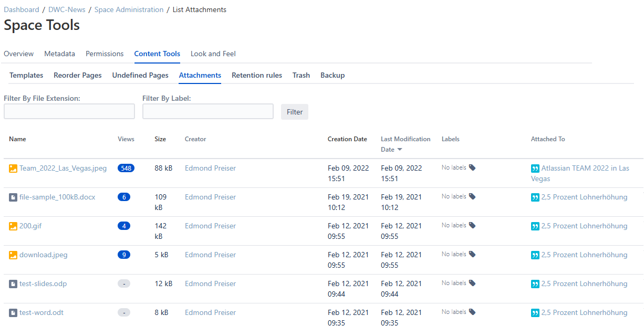644x326 pixels.
Task: Go to DWC-News in the breadcrumb
Action: 67,9
